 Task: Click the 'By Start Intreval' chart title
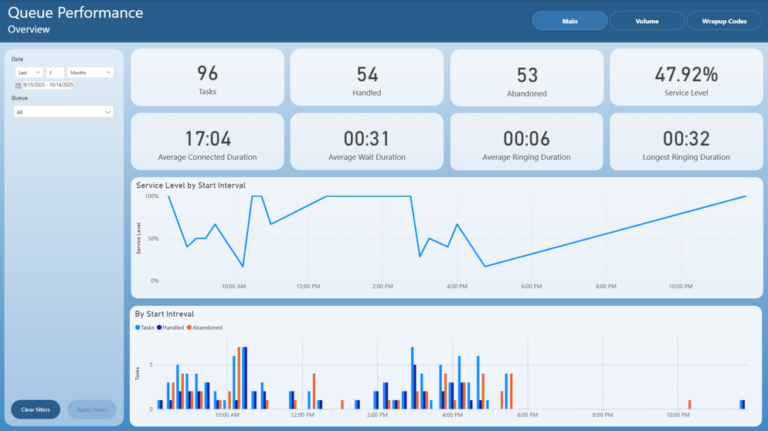point(165,314)
